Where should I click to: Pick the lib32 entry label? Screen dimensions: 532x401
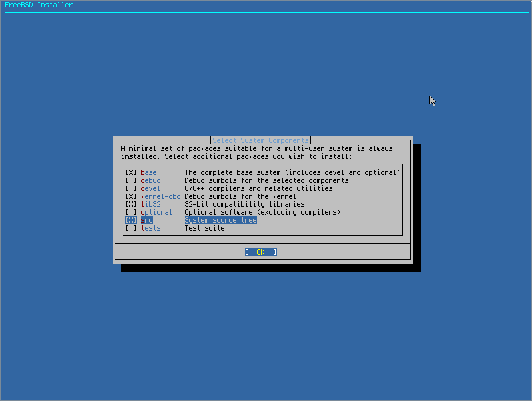(150, 204)
